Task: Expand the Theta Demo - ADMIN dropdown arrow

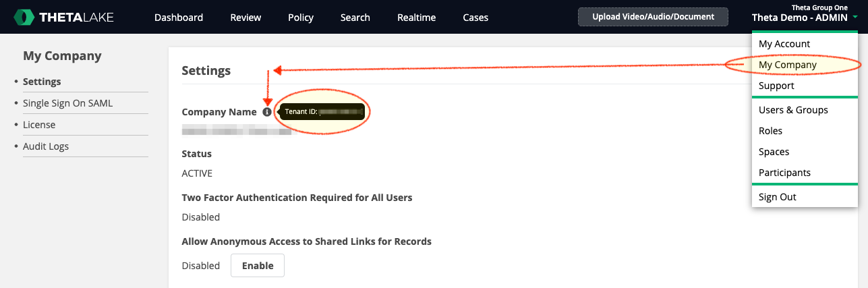Action: click(x=855, y=18)
